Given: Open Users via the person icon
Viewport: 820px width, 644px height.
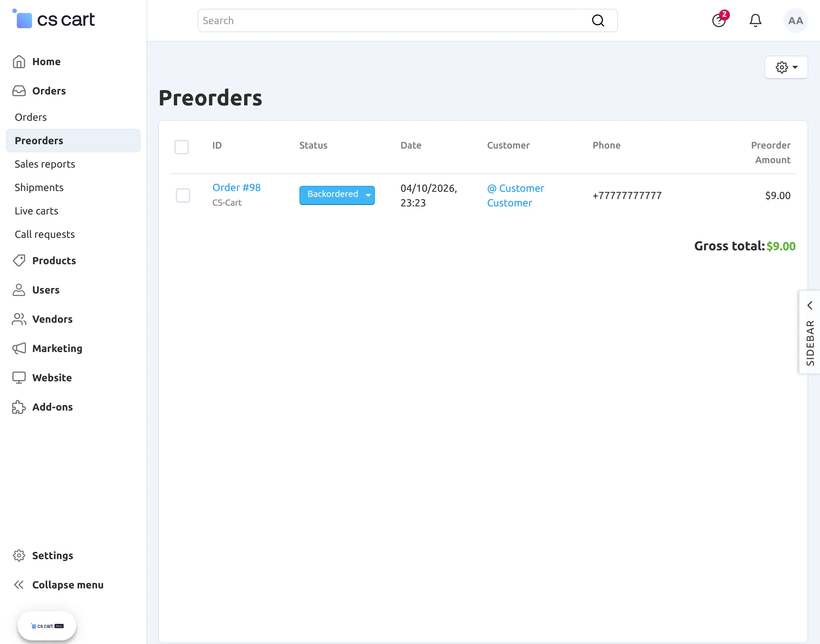Looking at the screenshot, I should click(19, 289).
